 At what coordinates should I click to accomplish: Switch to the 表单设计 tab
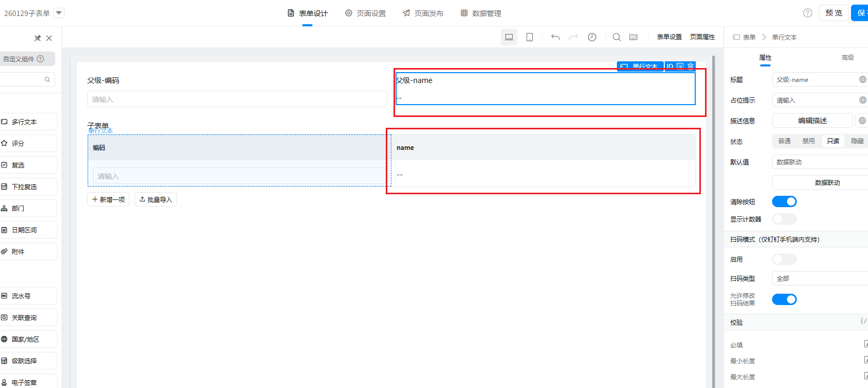click(x=307, y=13)
